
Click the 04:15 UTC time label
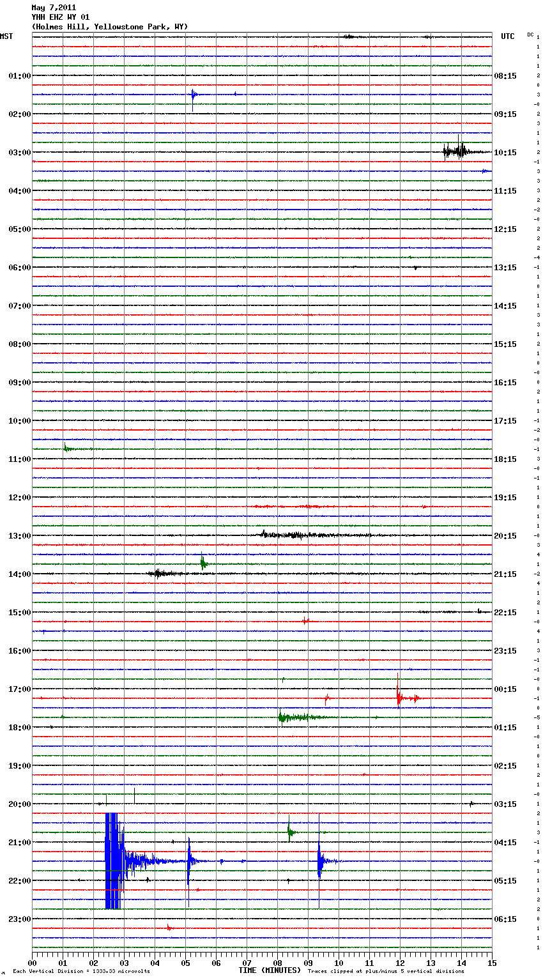(x=505, y=843)
